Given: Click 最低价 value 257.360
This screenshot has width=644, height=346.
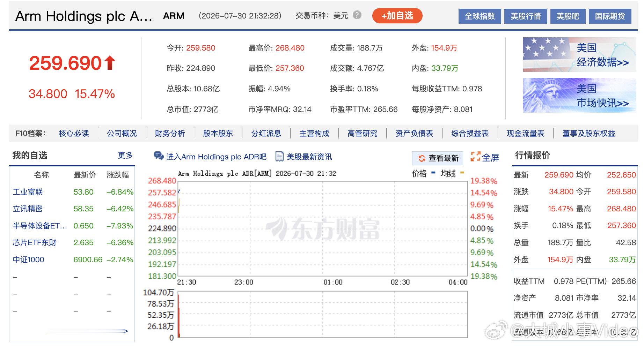Looking at the screenshot, I should [290, 68].
